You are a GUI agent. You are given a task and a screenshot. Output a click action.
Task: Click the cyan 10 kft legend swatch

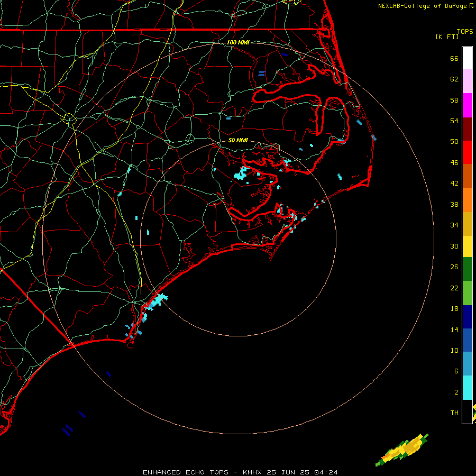(x=467, y=388)
